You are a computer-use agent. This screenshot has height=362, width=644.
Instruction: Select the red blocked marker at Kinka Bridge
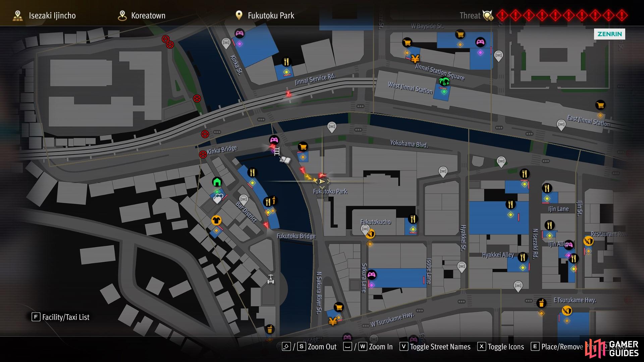(203, 155)
